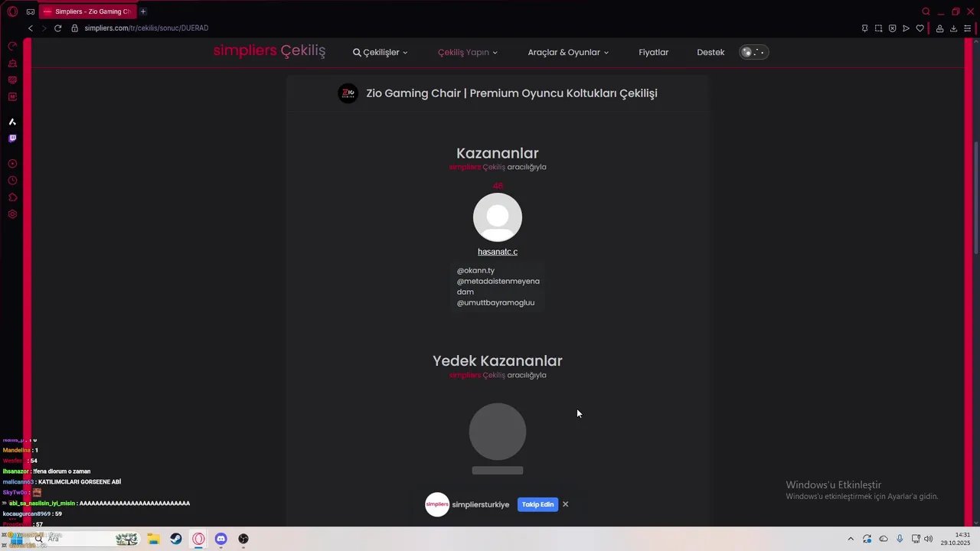Open GX Control speedometer in sidebar
The image size is (980, 551).
[12, 47]
